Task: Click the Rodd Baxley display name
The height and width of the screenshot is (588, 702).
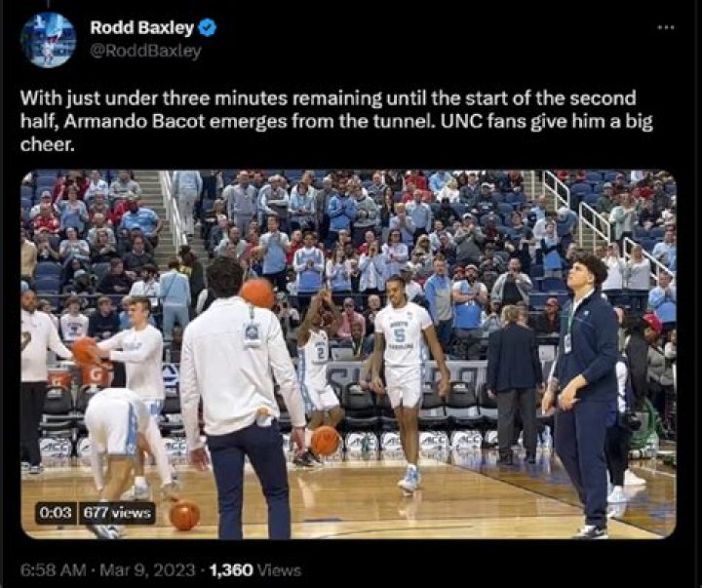Action: click(x=141, y=27)
